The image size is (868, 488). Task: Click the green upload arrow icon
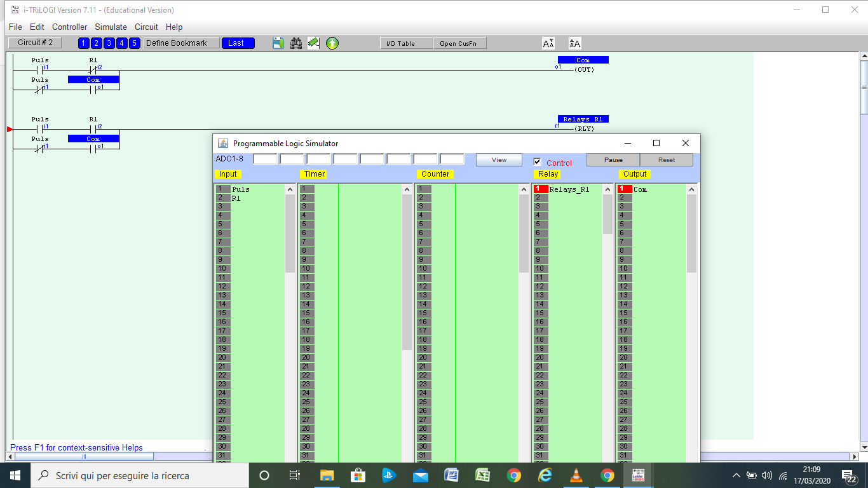[x=332, y=43]
